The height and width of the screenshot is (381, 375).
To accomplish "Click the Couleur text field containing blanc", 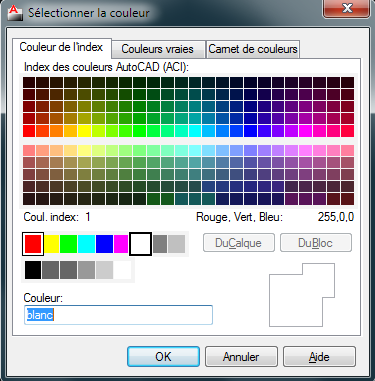I will coord(118,315).
